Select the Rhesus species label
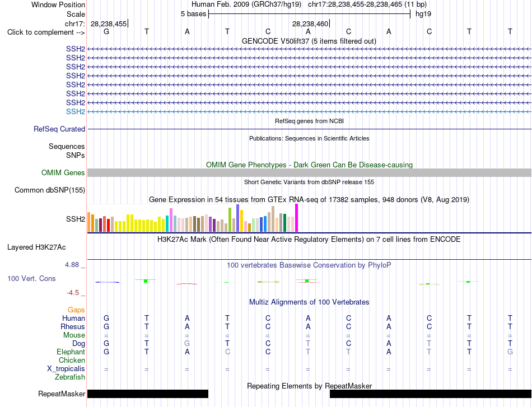Screen dimensions: 532x407 pos(73,326)
